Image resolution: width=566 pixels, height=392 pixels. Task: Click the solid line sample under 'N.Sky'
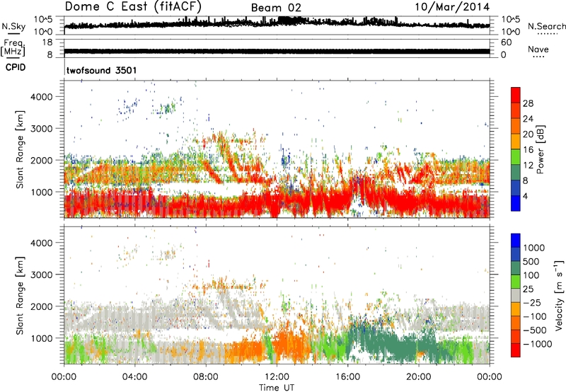[13, 33]
